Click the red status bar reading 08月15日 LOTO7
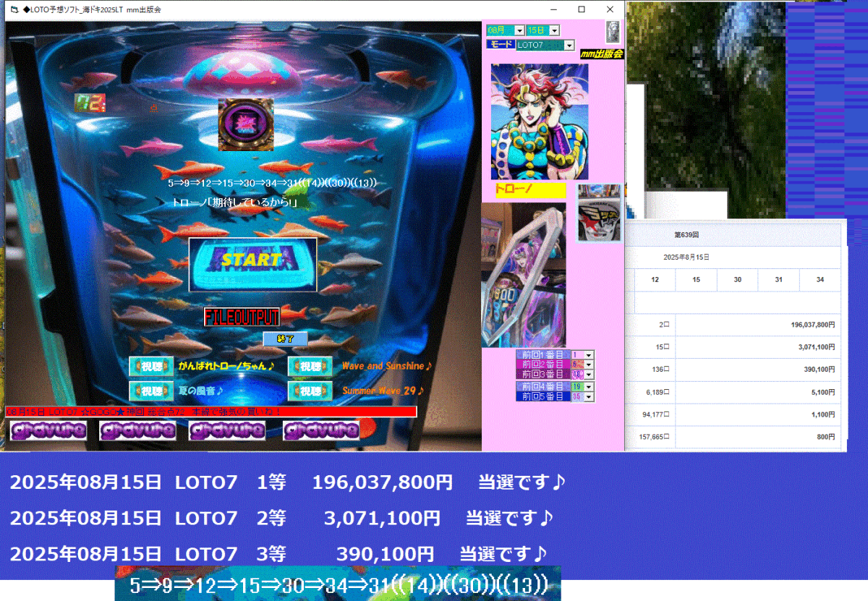Viewport: 868px width, 601px height. [x=211, y=412]
